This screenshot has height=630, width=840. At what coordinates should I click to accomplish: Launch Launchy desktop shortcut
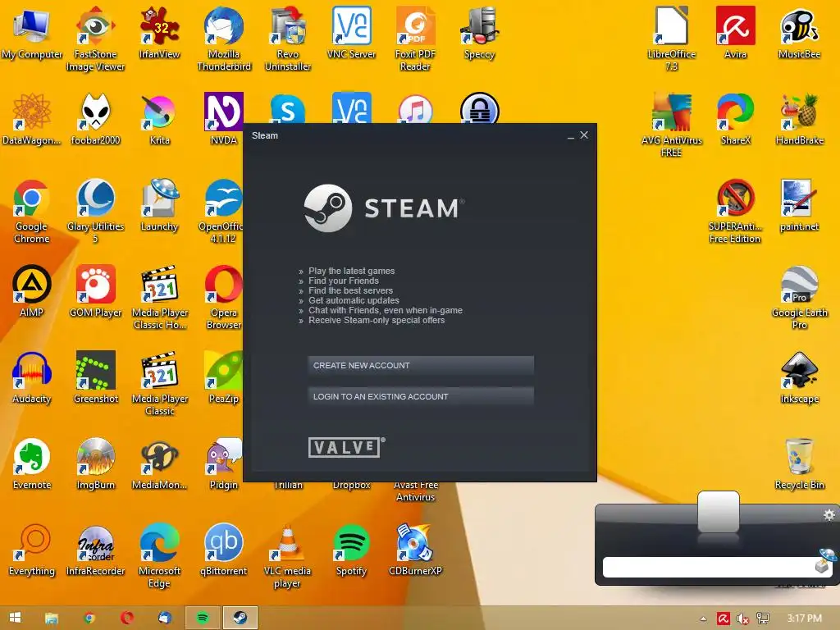pyautogui.click(x=159, y=205)
